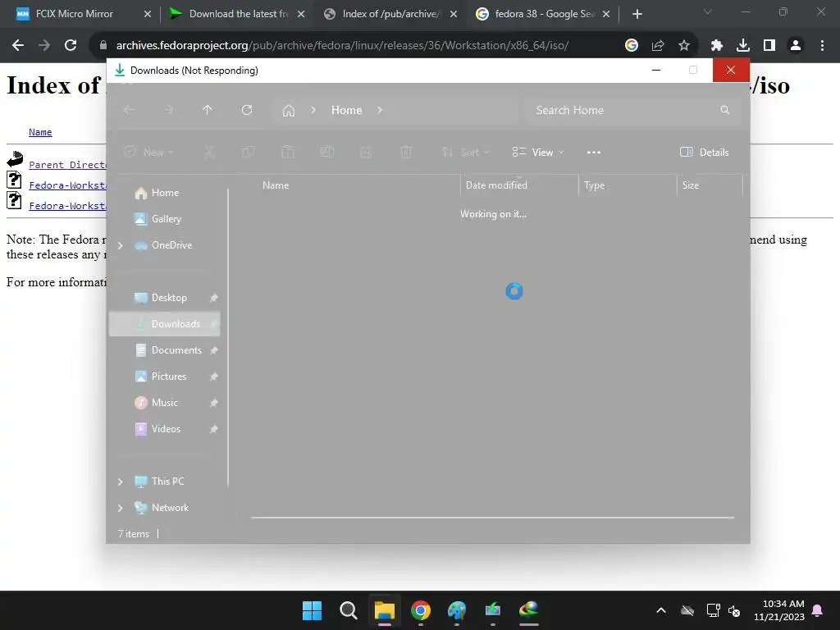Viewport: 840px width, 630px height.
Task: Click the Copy icon in Explorer toolbar
Action: (x=249, y=152)
